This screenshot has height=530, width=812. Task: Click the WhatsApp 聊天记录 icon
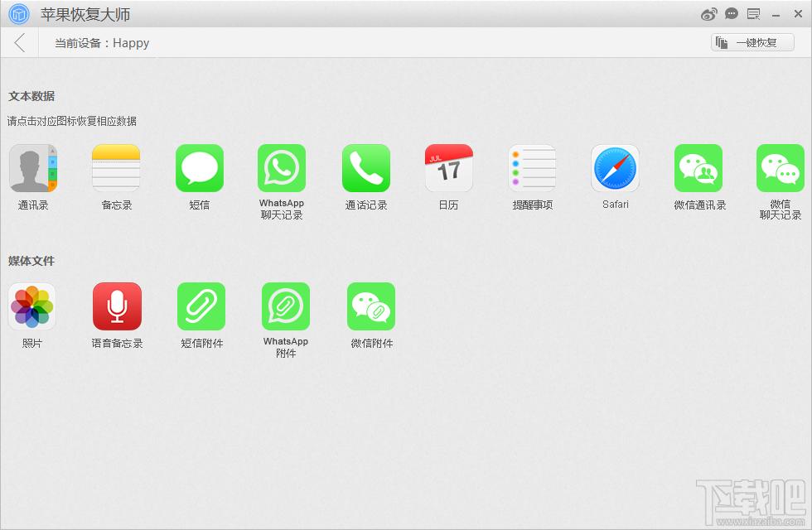(282, 168)
